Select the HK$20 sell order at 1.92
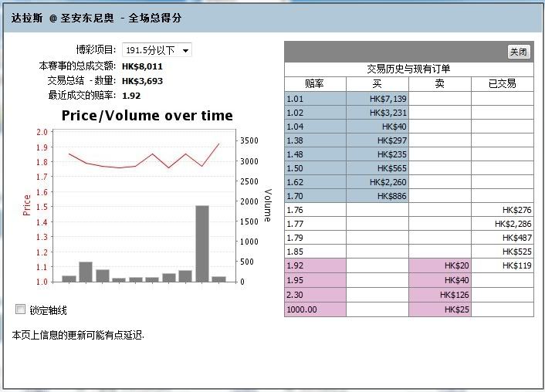The width and height of the screenshot is (545, 392). coord(439,265)
